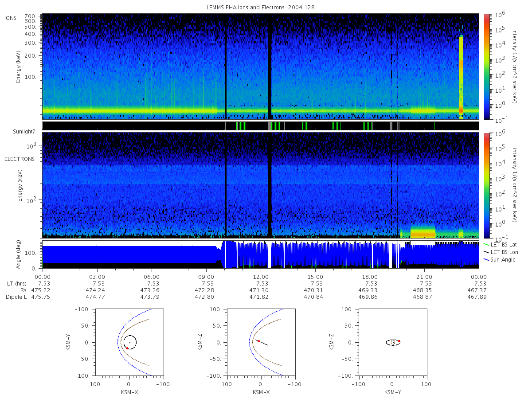Viewport: 532px width, 399px height.
Task: Click the 'LT (hrs)' row label
Action: (x=17, y=284)
